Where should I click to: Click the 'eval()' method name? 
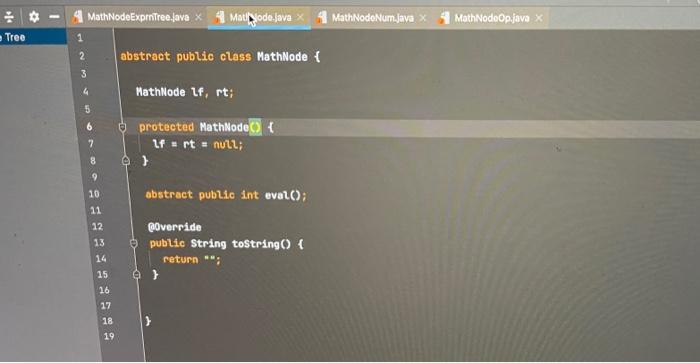[x=283, y=195]
